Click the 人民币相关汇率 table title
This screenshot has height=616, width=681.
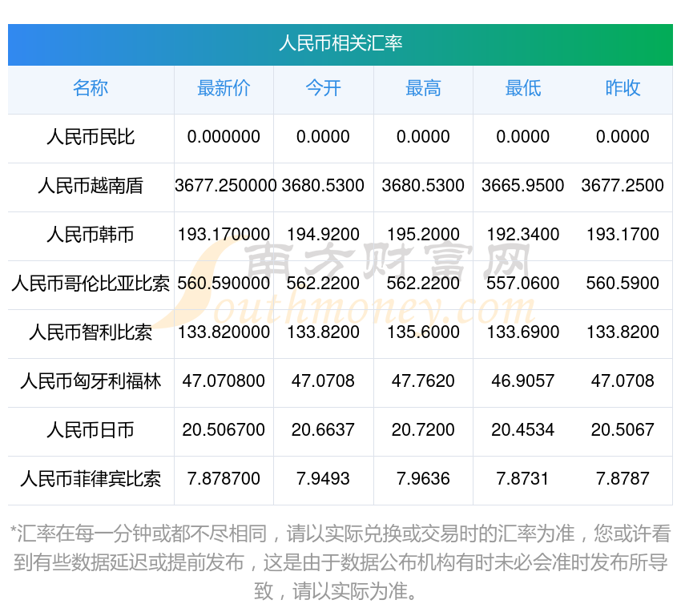tap(340, 43)
